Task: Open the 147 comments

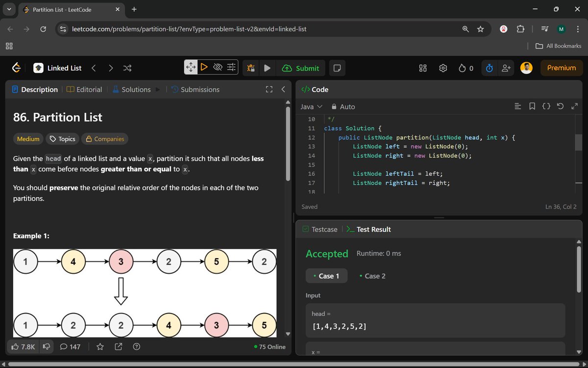Action: pos(70,346)
